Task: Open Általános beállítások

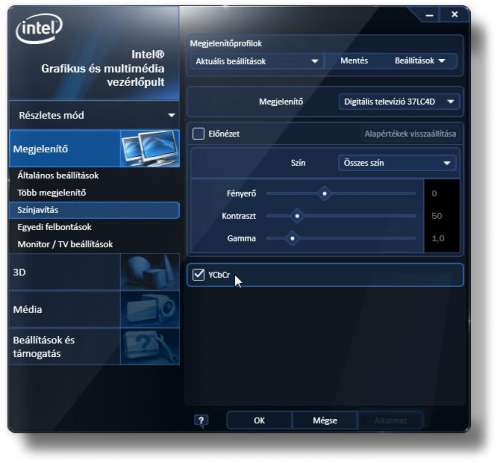Action: click(58, 175)
